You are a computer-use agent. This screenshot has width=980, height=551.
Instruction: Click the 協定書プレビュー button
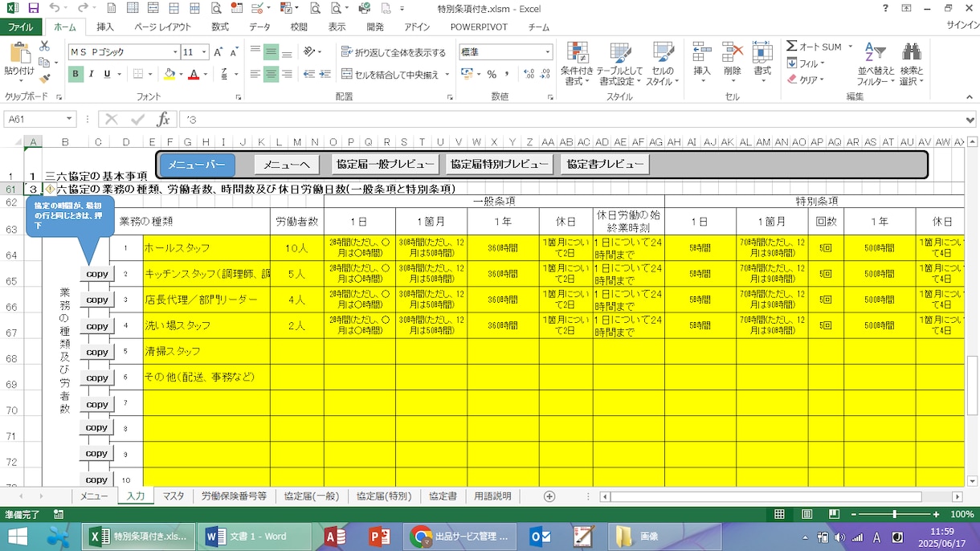605,165
